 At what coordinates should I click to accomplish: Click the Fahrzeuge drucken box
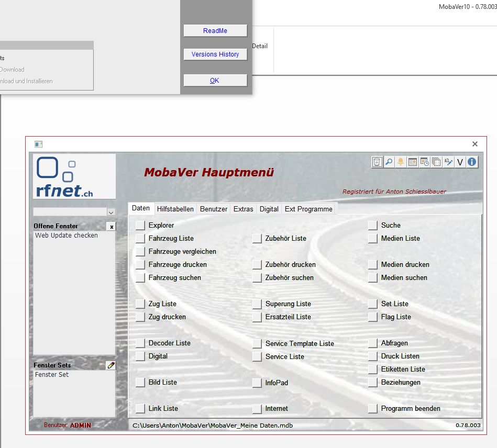(x=140, y=264)
